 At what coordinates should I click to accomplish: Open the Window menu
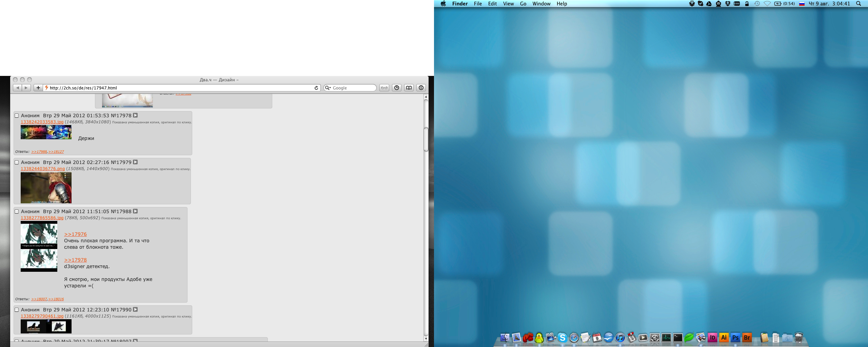(541, 4)
